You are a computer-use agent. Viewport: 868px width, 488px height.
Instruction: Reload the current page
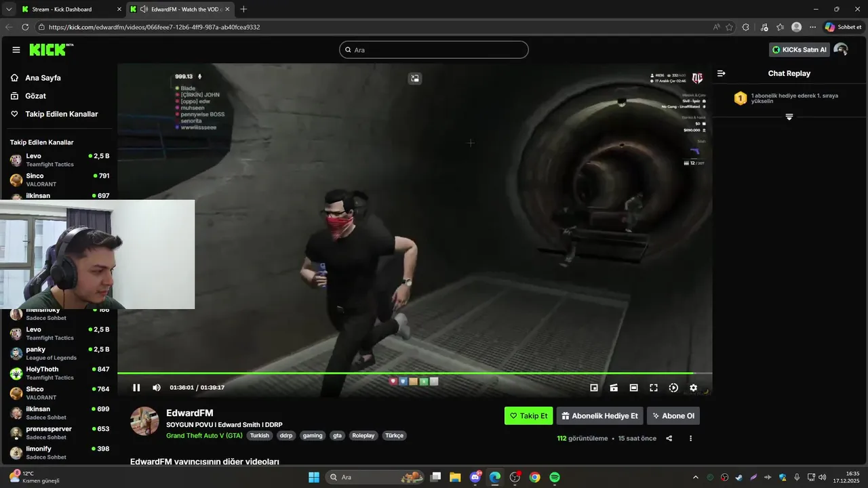pyautogui.click(x=25, y=27)
